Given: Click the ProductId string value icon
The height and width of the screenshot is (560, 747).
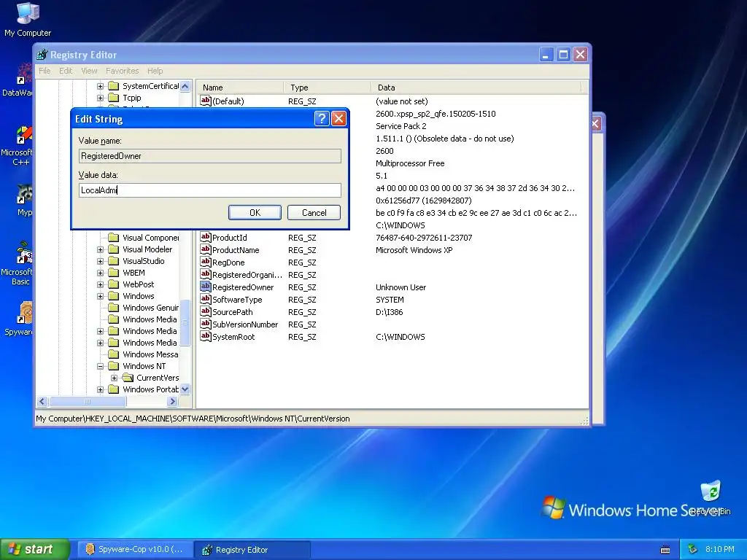Looking at the screenshot, I should click(205, 237).
